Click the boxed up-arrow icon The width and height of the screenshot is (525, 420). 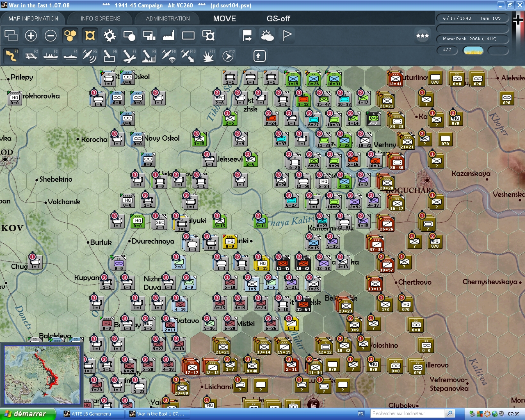pyautogui.click(x=259, y=56)
